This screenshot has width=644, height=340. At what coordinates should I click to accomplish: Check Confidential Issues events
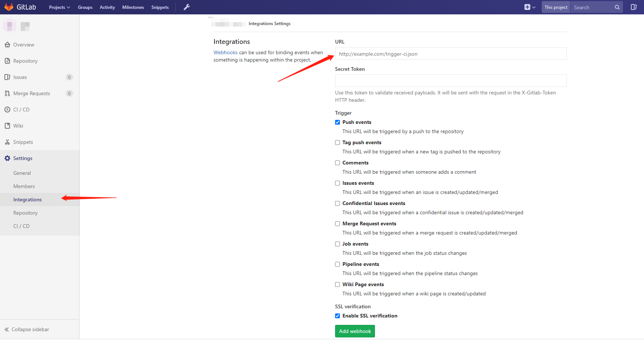[x=337, y=204]
